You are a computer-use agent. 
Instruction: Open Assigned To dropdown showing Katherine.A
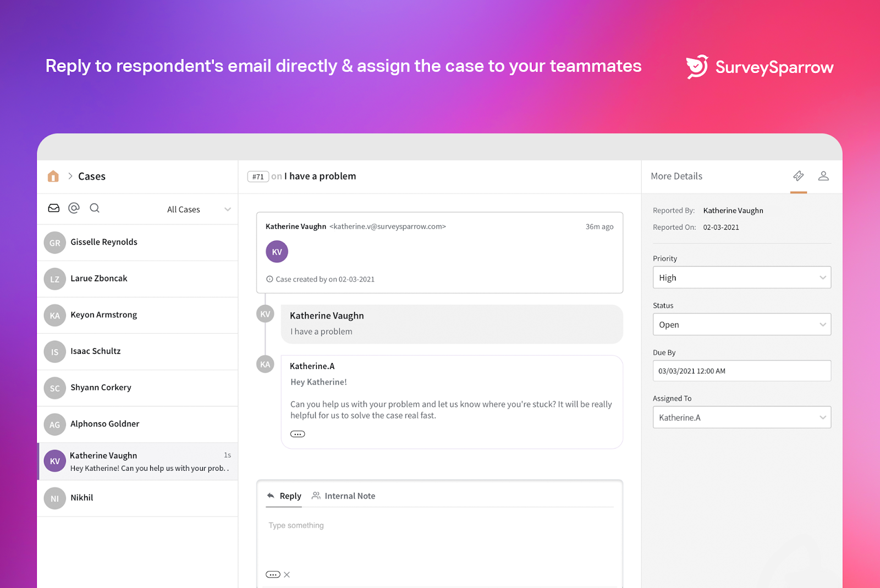[x=742, y=417]
